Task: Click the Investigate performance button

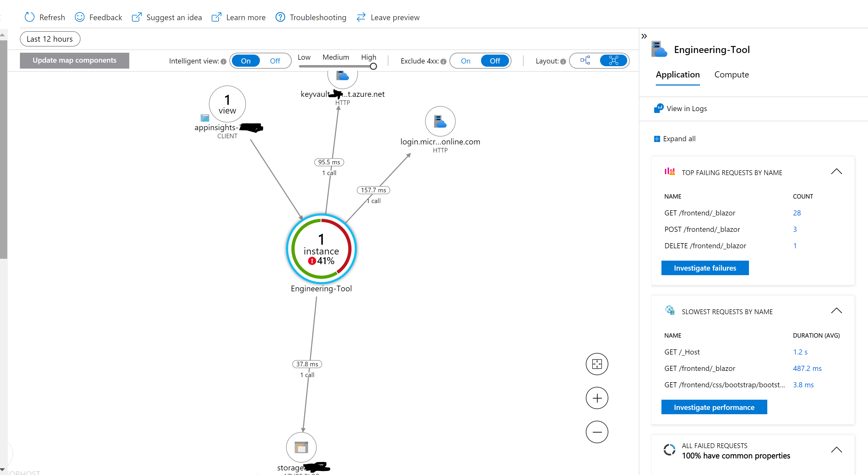Action: [x=714, y=407]
